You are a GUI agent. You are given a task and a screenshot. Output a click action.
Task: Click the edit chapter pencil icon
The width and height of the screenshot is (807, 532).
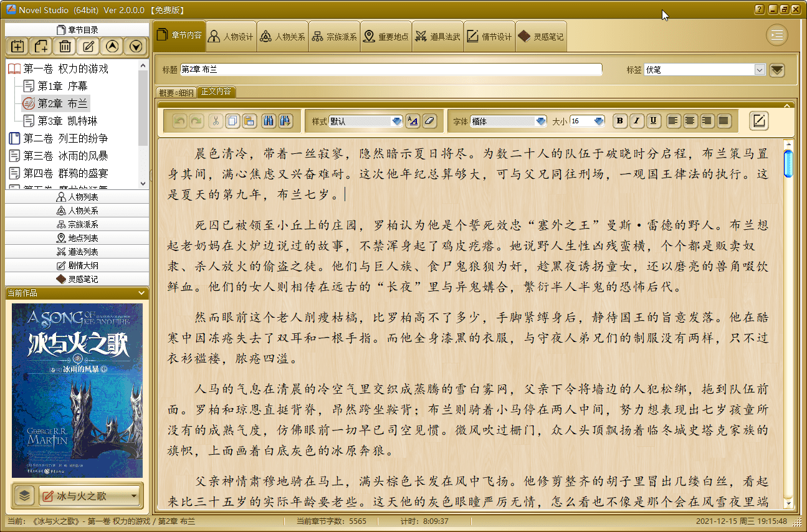coord(88,46)
